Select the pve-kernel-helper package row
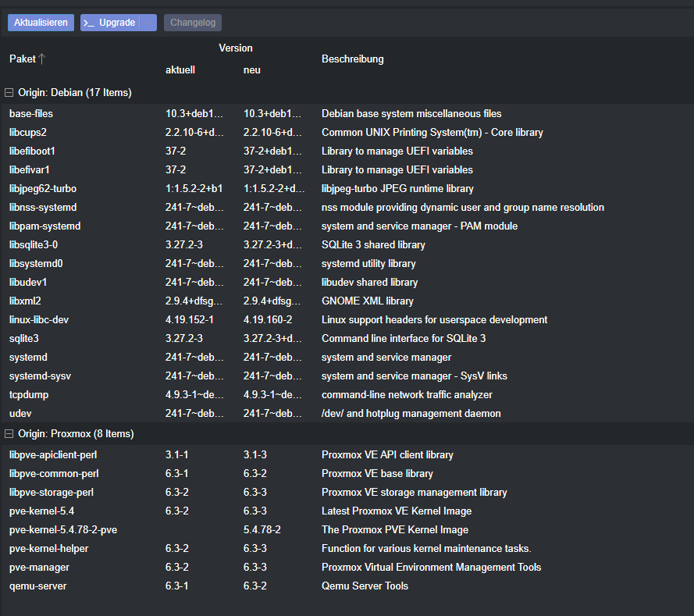The height and width of the screenshot is (616, 694). [347, 548]
